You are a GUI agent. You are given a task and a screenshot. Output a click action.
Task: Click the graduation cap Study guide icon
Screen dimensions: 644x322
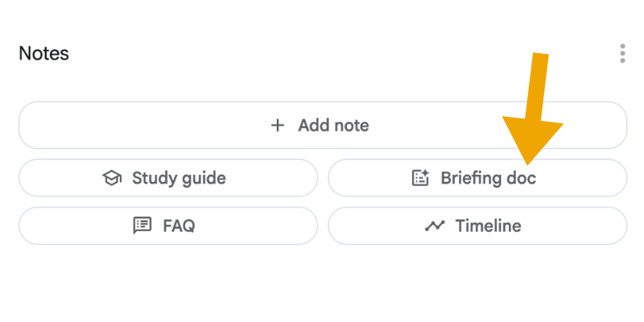point(112,178)
